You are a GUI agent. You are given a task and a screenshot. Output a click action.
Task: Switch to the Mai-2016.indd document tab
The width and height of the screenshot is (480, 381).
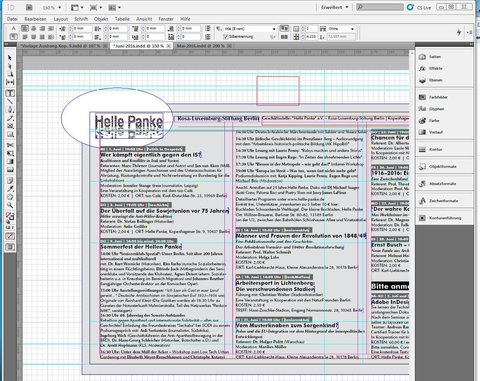[x=200, y=46]
